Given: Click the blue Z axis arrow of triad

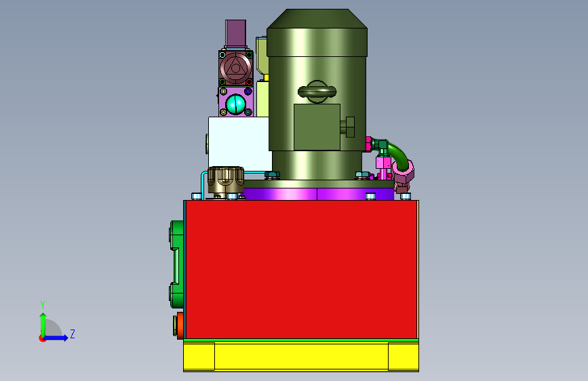Looking at the screenshot, I should [x=56, y=338].
